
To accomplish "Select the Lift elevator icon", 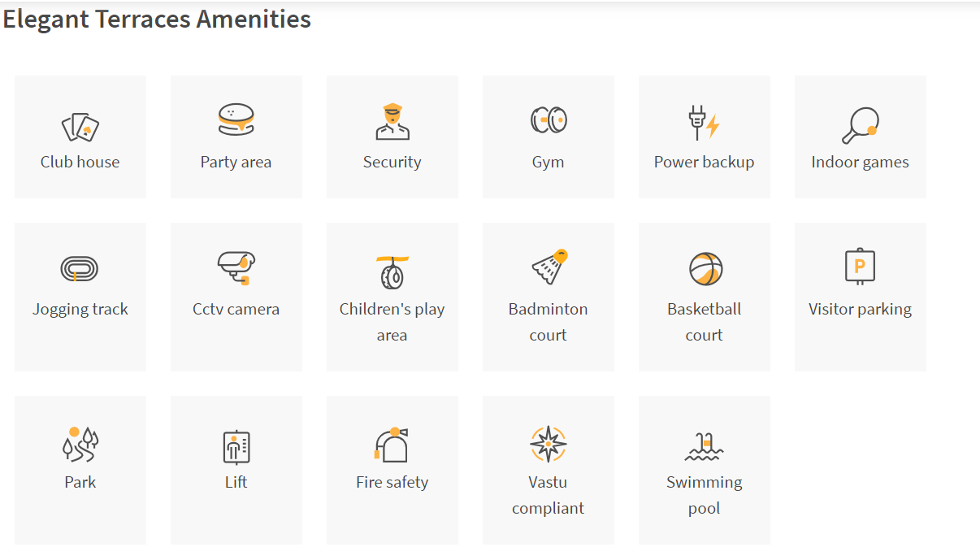I will pyautogui.click(x=236, y=446).
